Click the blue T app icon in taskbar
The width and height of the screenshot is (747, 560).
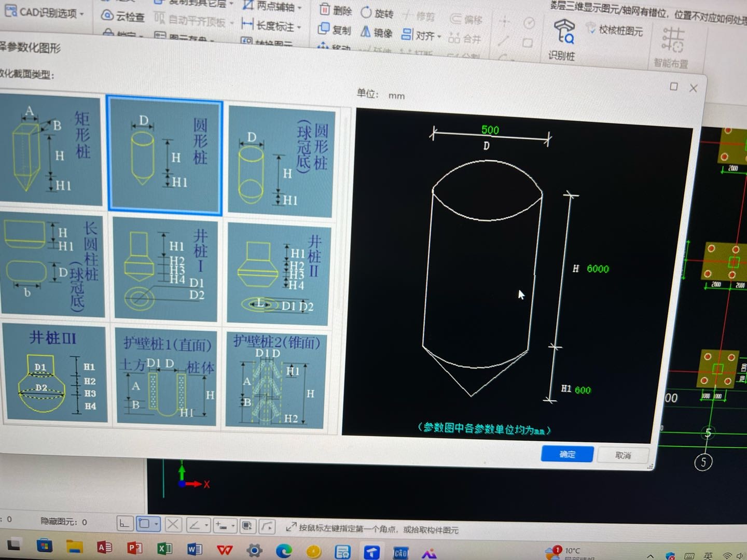point(371,552)
